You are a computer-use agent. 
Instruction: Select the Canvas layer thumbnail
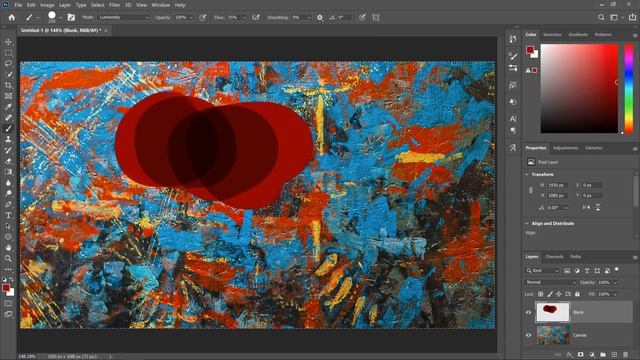pos(553,335)
